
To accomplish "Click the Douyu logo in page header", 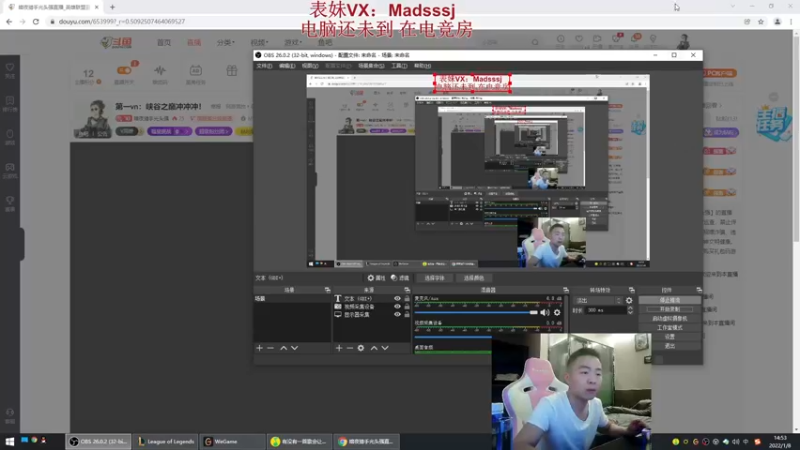I will tap(116, 42).
